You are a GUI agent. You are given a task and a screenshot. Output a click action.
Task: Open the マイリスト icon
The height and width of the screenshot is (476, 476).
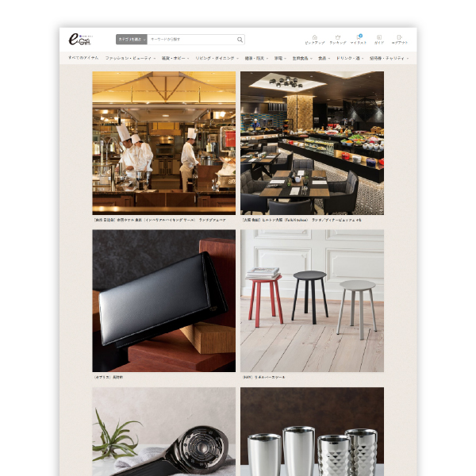click(359, 40)
